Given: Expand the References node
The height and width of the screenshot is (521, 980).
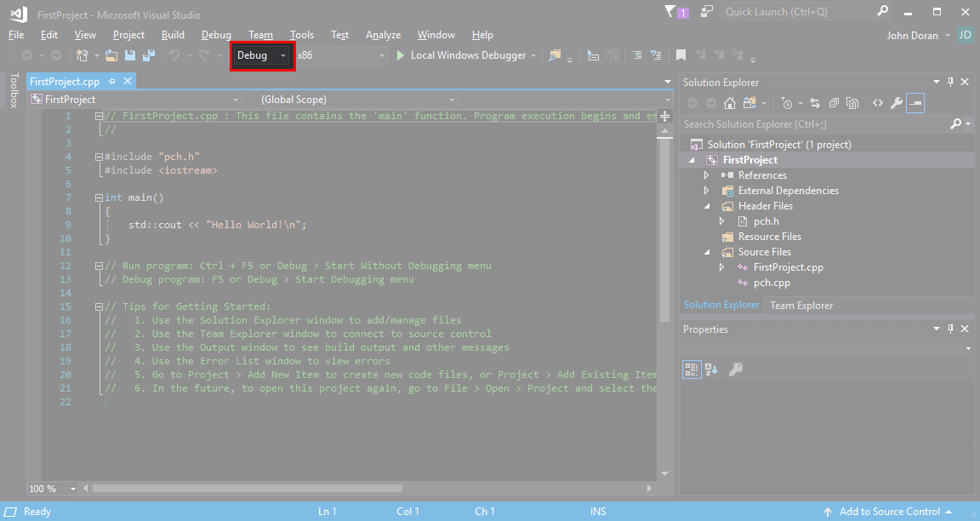Looking at the screenshot, I should pyautogui.click(x=706, y=175).
